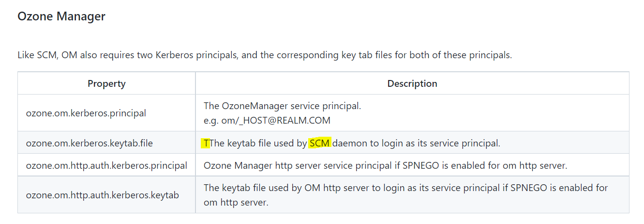Screen dimensions: 644x224
Task: Click the highlighted SCM word
Action: coord(319,144)
